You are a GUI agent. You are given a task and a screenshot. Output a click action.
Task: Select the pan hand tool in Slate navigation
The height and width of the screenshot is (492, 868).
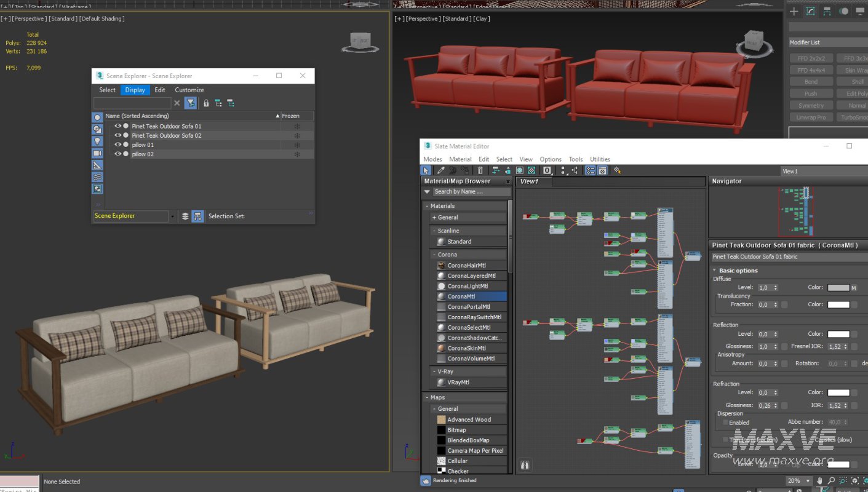pos(819,481)
